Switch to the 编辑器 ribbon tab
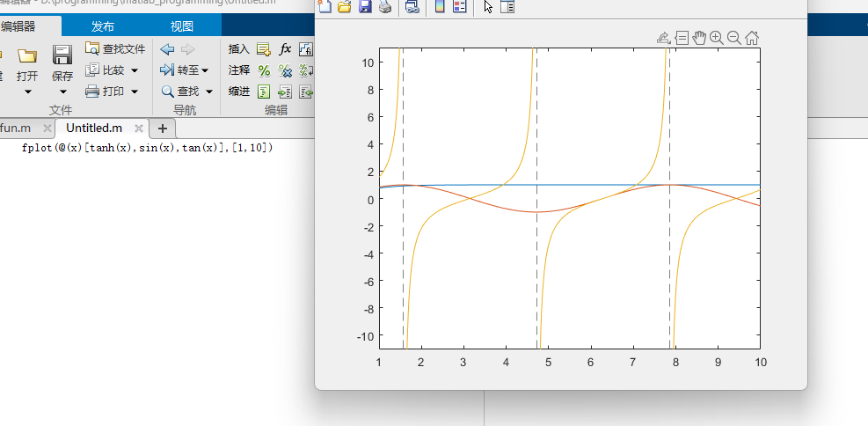This screenshot has height=426, width=868. coord(18,26)
